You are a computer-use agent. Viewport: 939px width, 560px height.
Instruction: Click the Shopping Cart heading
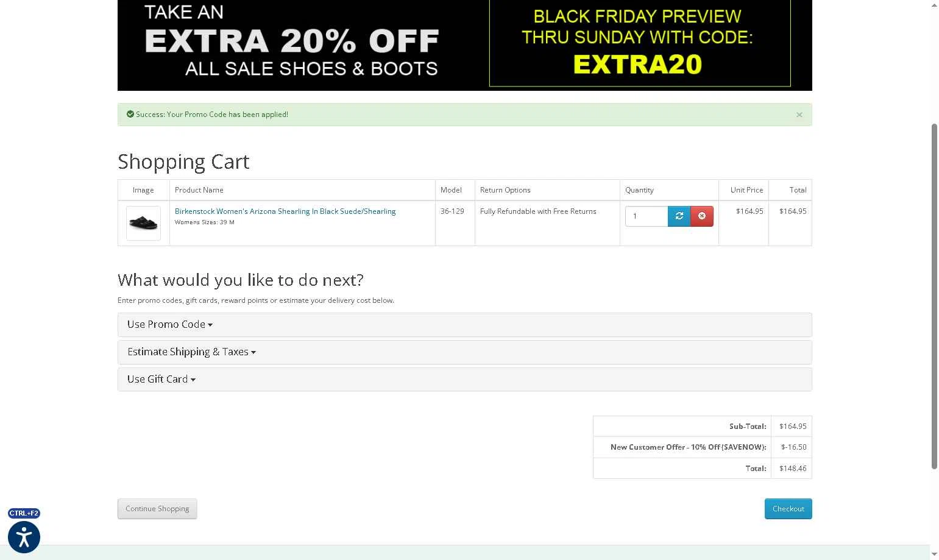[x=183, y=161]
